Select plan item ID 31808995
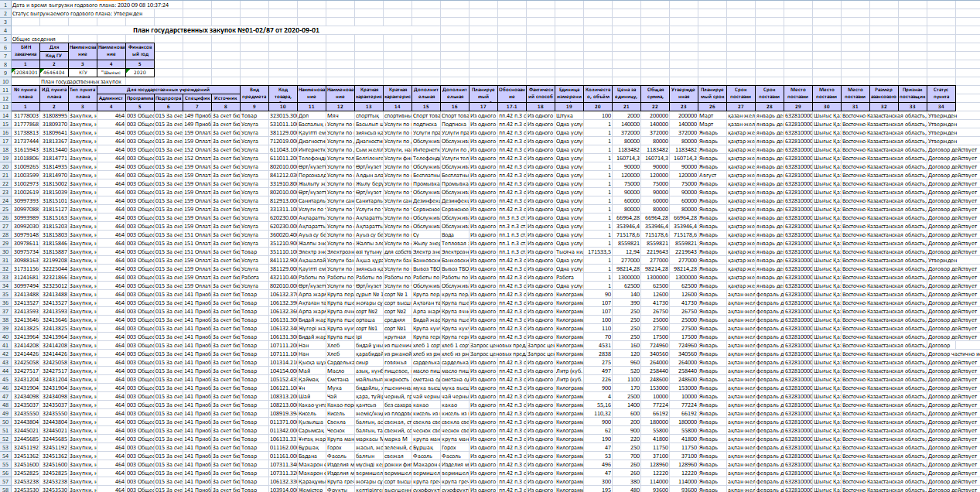Image resolution: width=980 pixels, height=492 pixels. (x=54, y=114)
